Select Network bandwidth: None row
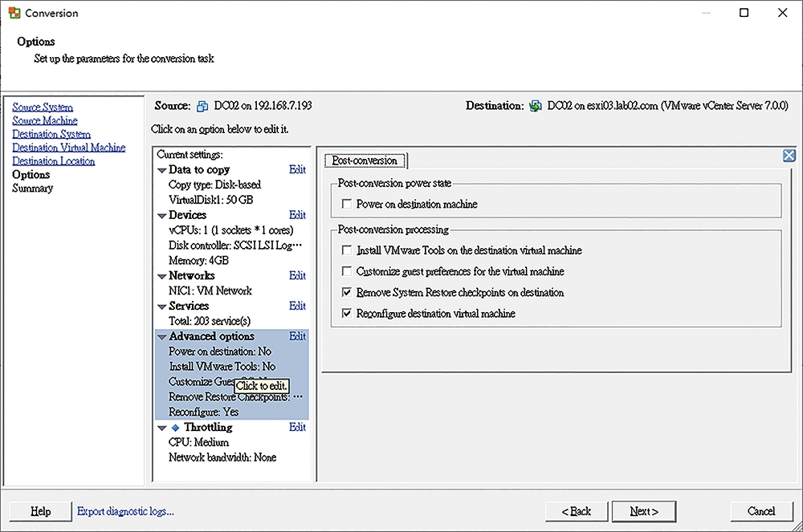 coord(222,457)
